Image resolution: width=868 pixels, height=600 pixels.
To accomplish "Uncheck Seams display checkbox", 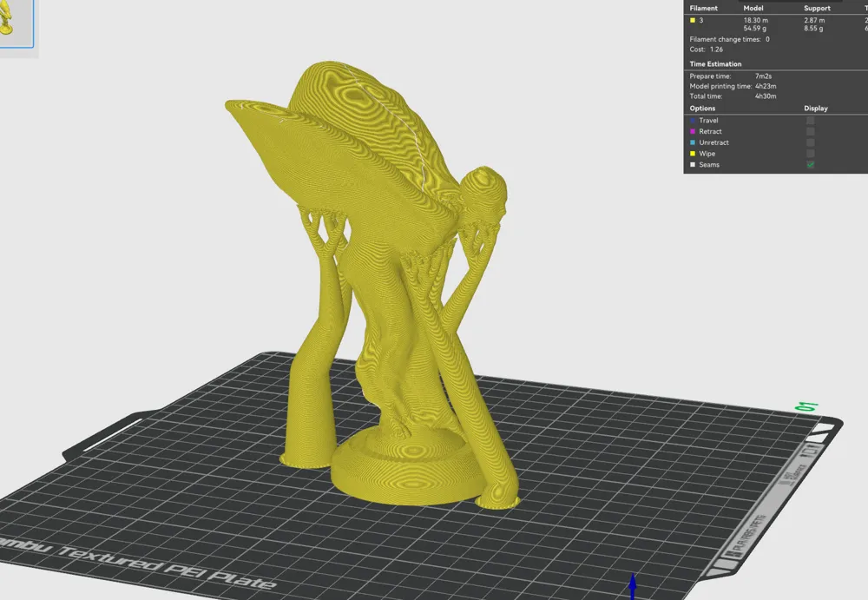I will pos(811,164).
